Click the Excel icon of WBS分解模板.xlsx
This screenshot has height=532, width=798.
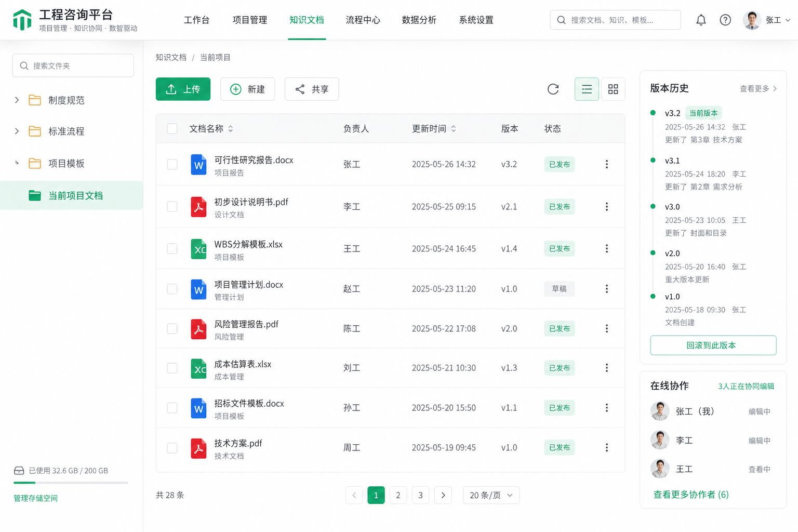click(198, 249)
